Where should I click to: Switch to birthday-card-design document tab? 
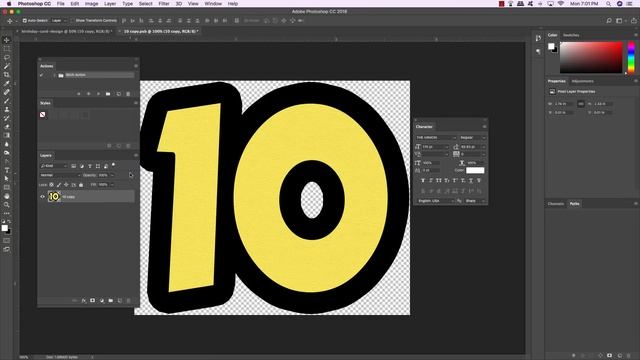[x=67, y=31]
